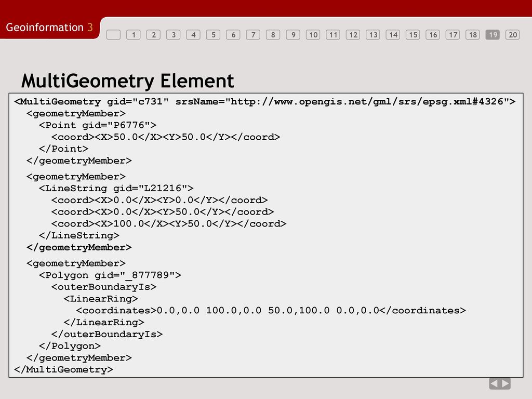Jump to slide 15
The height and width of the screenshot is (399, 532).
click(x=413, y=35)
